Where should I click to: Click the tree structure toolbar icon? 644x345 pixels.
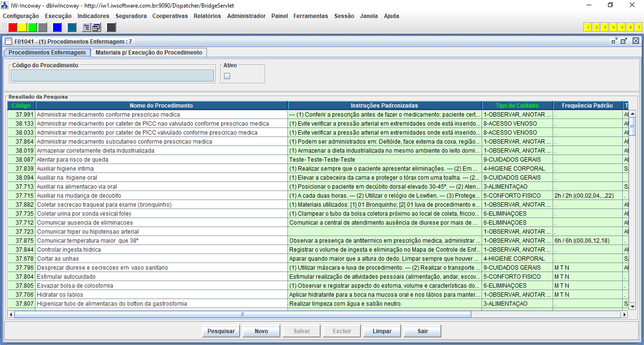coord(87,27)
